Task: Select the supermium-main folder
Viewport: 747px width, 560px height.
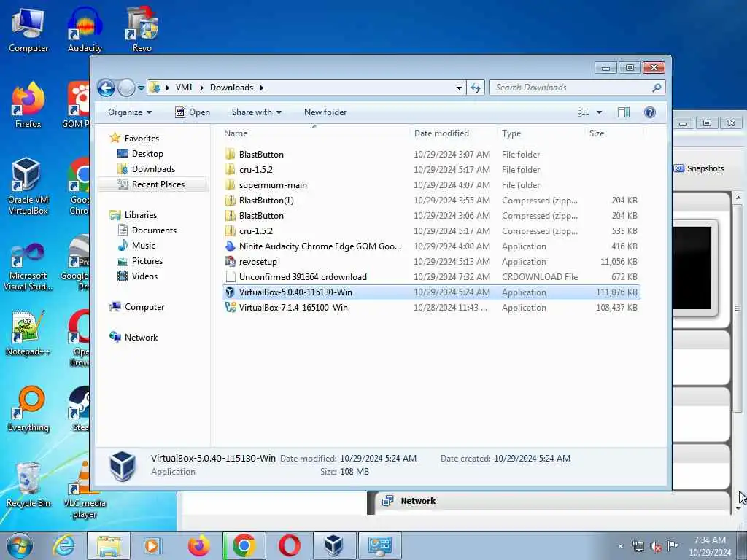Action: pos(431,184)
